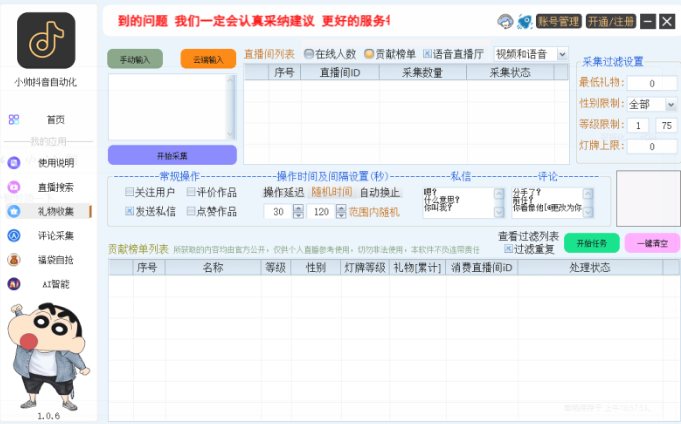
Task: Enable the 点赞作品 checkbox
Action: 191,211
